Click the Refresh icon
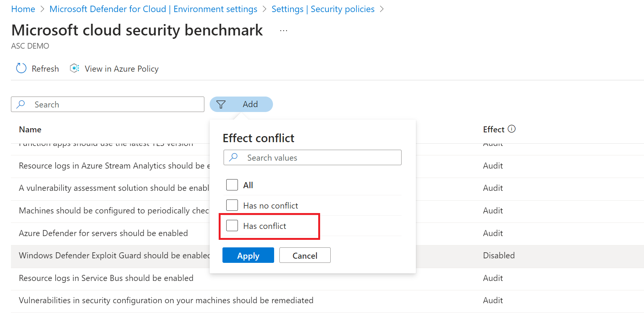Image resolution: width=644 pixels, height=313 pixels. coord(21,68)
